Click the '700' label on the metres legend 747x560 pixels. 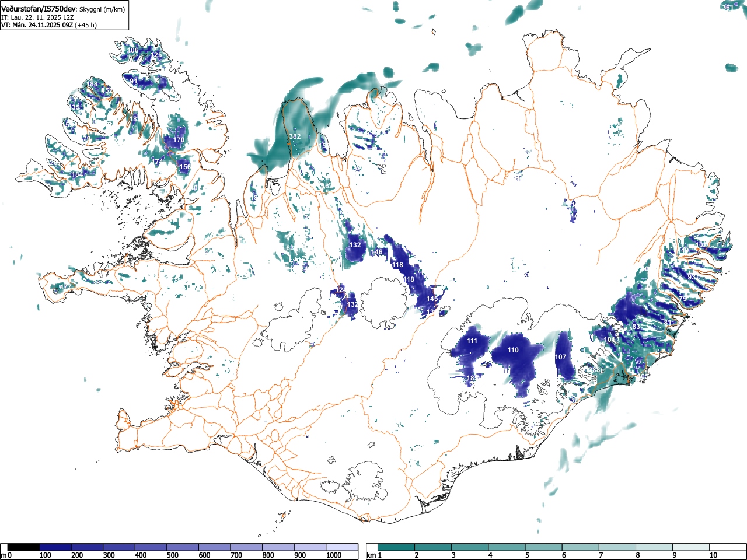point(236,555)
